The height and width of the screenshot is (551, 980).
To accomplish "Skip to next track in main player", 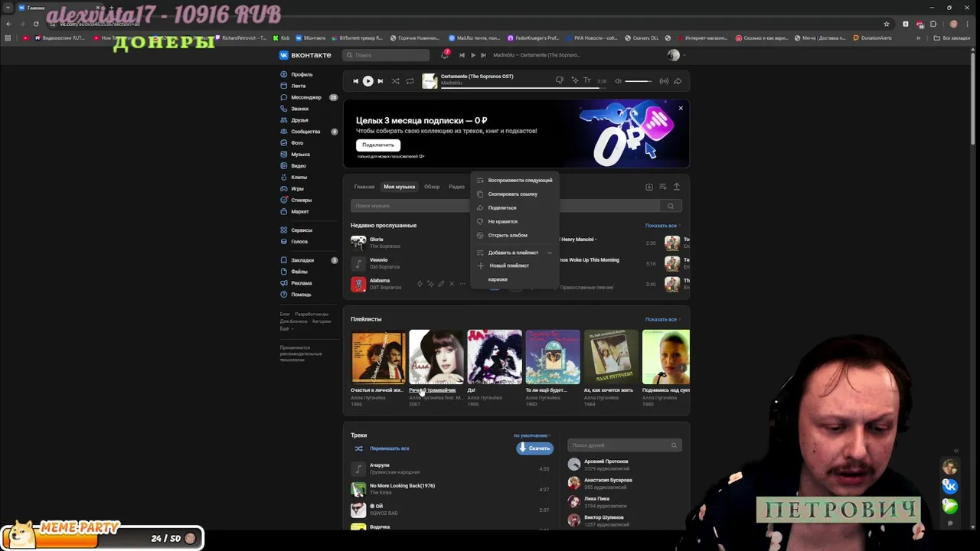I will tap(380, 81).
